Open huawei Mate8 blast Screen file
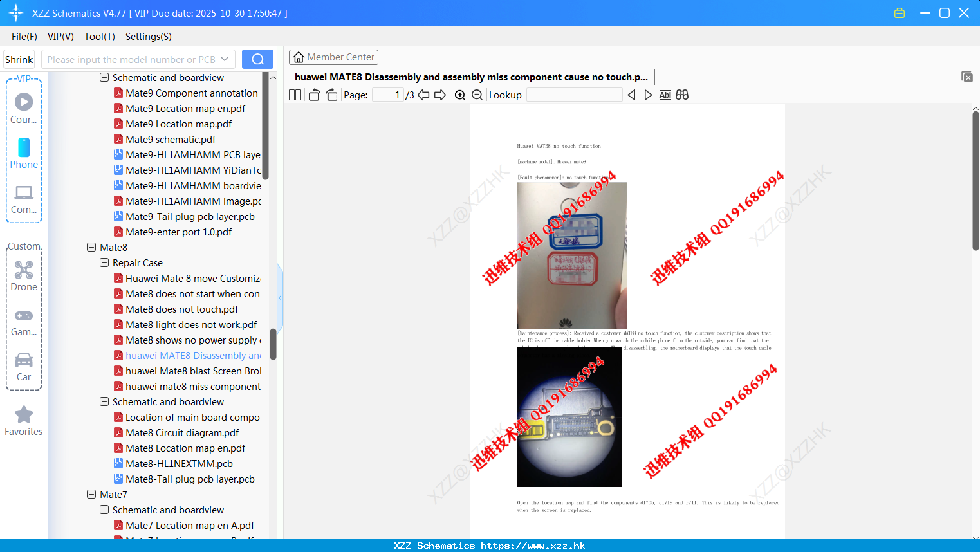This screenshot has width=980, height=552. tap(187, 371)
